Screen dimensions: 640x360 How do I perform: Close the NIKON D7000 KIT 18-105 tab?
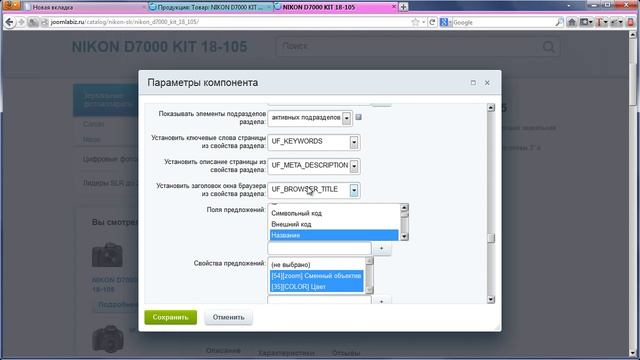pos(394,7)
